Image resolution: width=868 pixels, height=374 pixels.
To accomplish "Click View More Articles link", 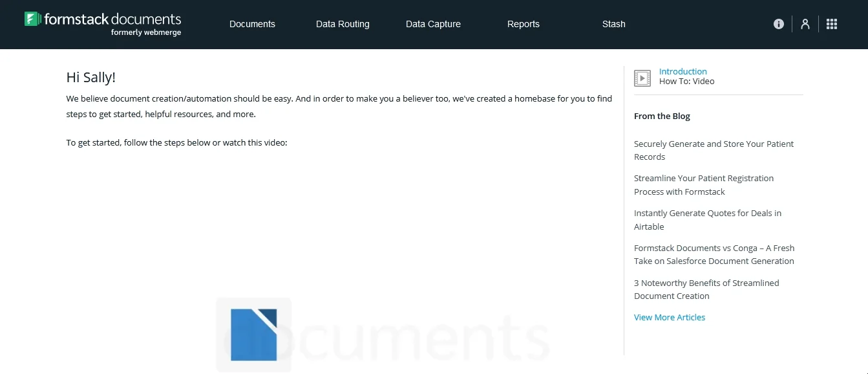I will (x=670, y=317).
